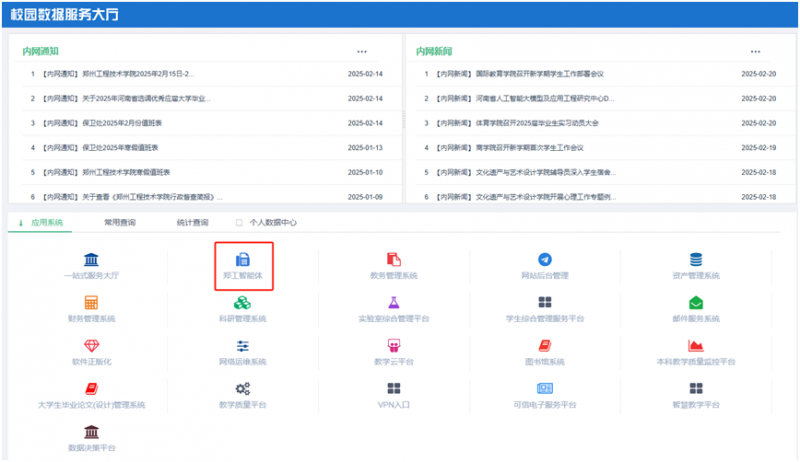Expand the 内网通知 more options ellipsis
Image resolution: width=800 pixels, height=462 pixels.
click(362, 51)
